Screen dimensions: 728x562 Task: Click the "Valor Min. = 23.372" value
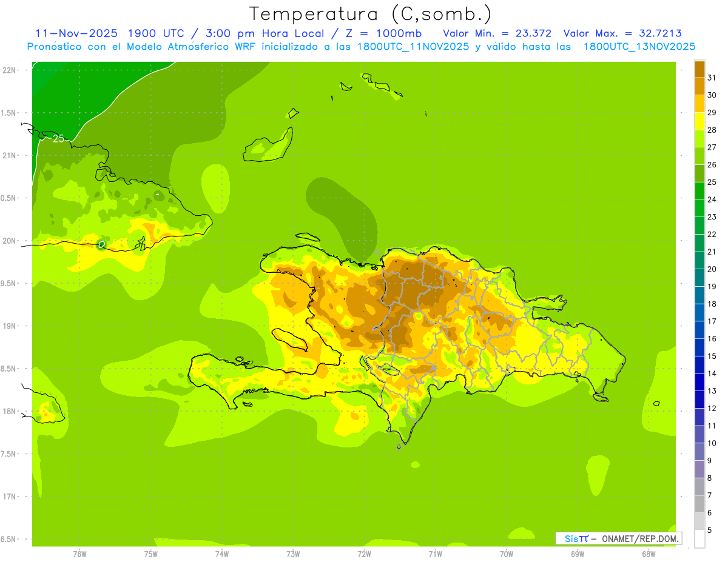pyautogui.click(x=497, y=33)
